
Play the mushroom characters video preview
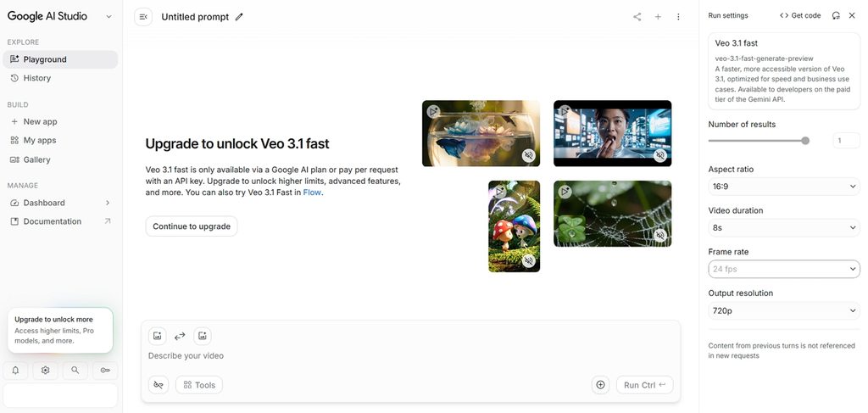[500, 192]
